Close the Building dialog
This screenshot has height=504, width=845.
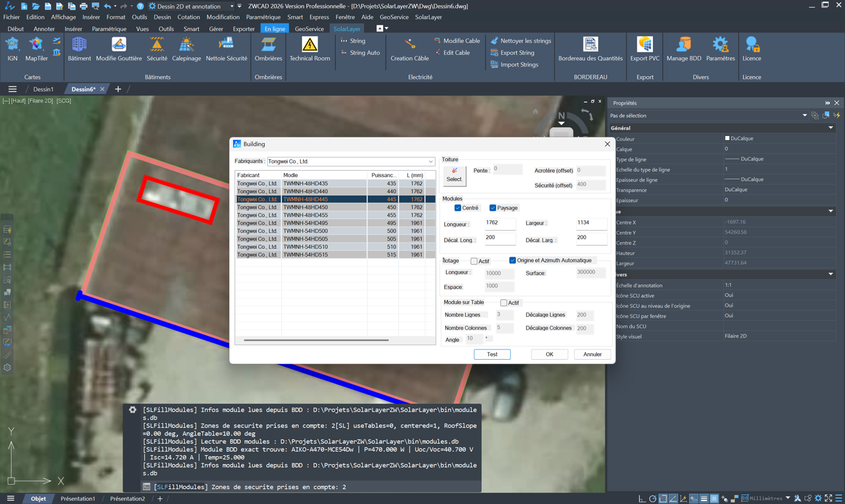[x=607, y=144]
